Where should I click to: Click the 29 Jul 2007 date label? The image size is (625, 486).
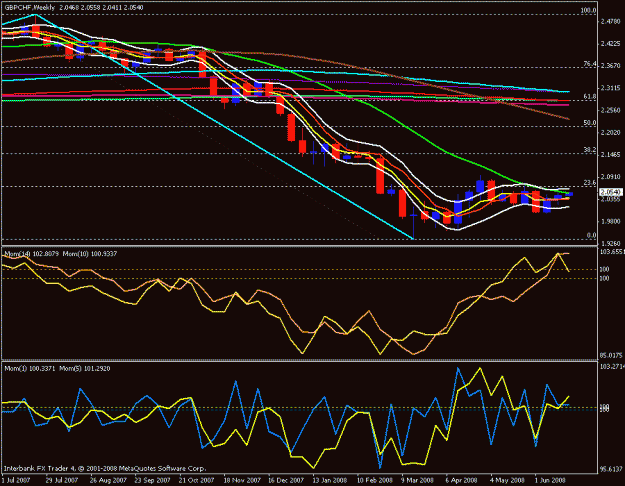click(x=62, y=480)
